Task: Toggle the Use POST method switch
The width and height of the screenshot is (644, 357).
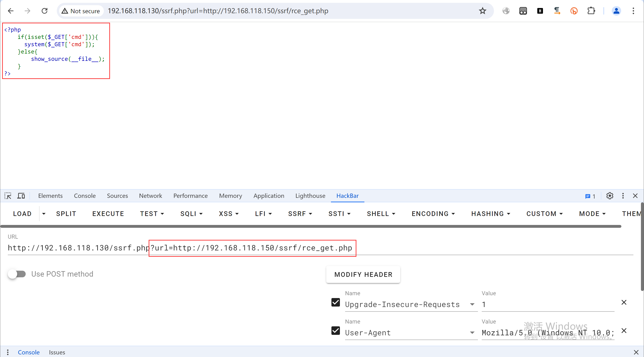Action: (x=17, y=274)
